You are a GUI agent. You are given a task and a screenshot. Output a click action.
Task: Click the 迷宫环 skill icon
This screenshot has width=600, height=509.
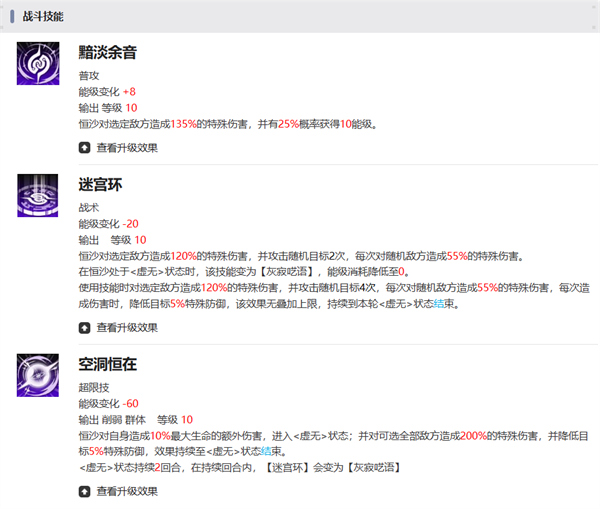(x=38, y=194)
